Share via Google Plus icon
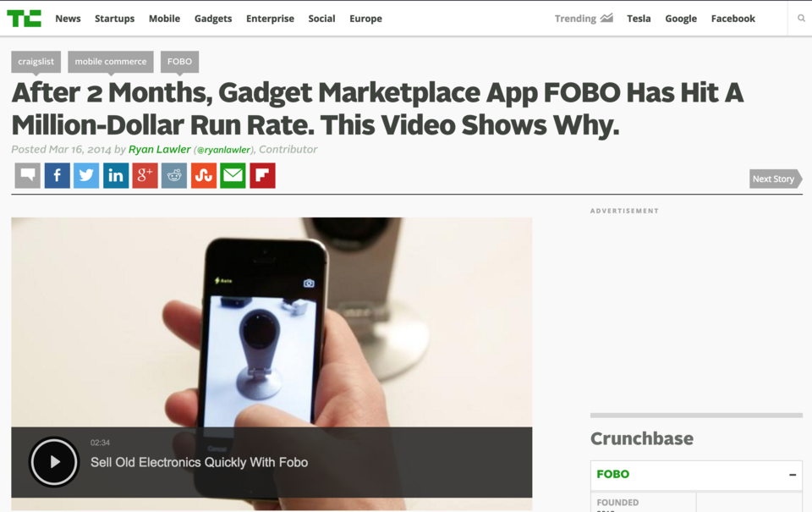This screenshot has width=812, height=512. coord(145,175)
